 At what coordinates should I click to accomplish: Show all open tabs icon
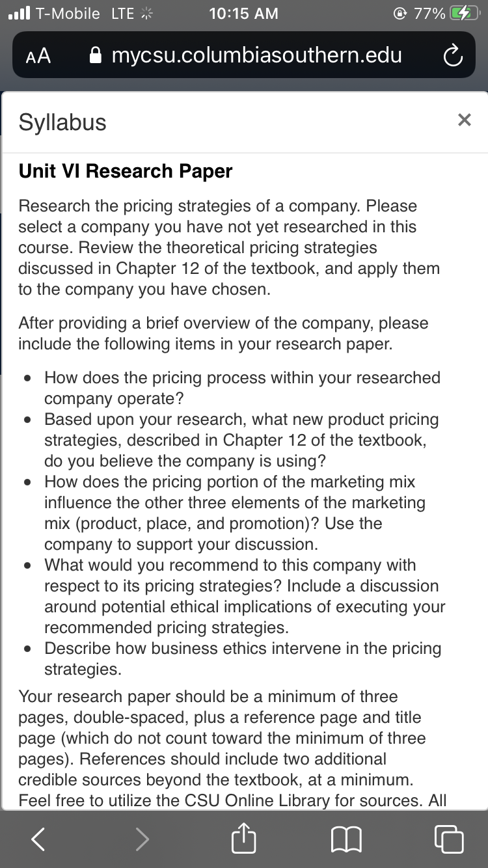point(449,839)
